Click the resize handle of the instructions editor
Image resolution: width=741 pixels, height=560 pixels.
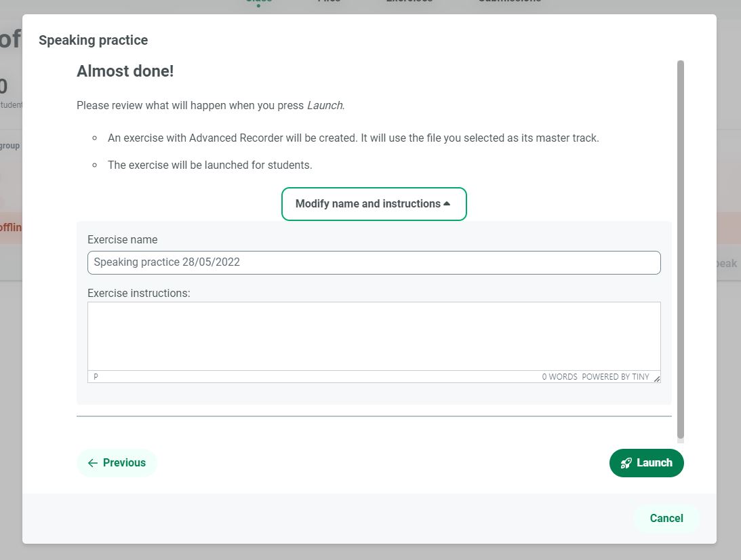click(x=656, y=378)
